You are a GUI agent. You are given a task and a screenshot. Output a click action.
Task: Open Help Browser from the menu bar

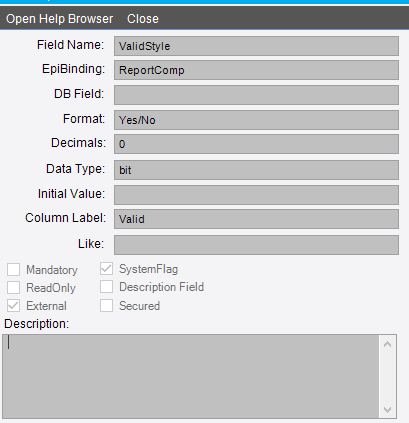pos(60,19)
